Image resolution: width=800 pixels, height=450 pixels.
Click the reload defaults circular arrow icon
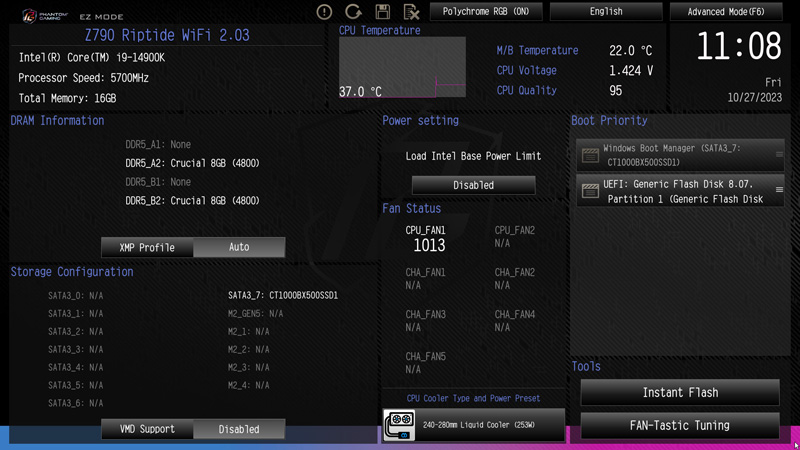353,12
